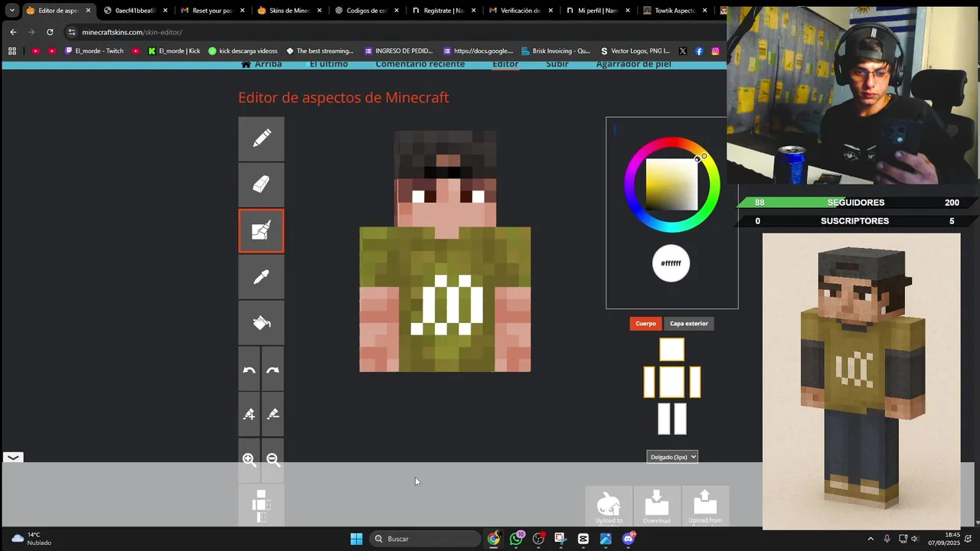Viewport: 980px width, 551px height.
Task: Open the 'Agarrador de piel' navigation link
Action: [x=634, y=64]
